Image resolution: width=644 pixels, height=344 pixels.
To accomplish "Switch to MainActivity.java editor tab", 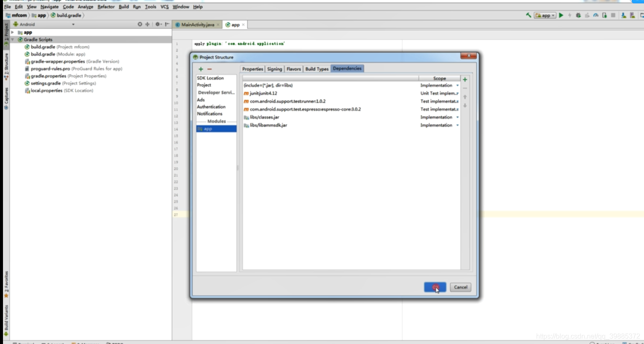I will click(x=197, y=25).
